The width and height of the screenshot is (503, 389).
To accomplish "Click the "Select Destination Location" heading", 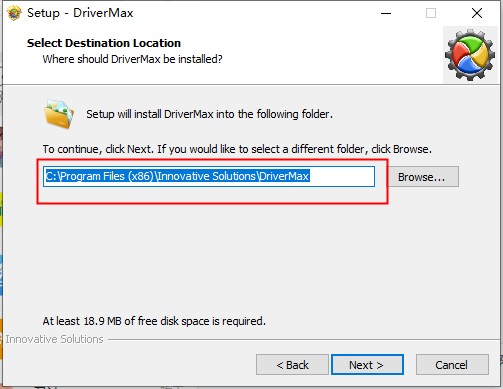I will (x=104, y=43).
